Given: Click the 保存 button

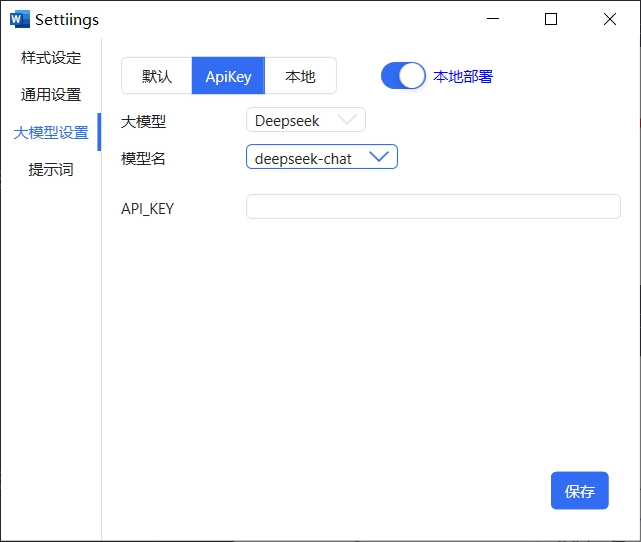Looking at the screenshot, I should (580, 490).
